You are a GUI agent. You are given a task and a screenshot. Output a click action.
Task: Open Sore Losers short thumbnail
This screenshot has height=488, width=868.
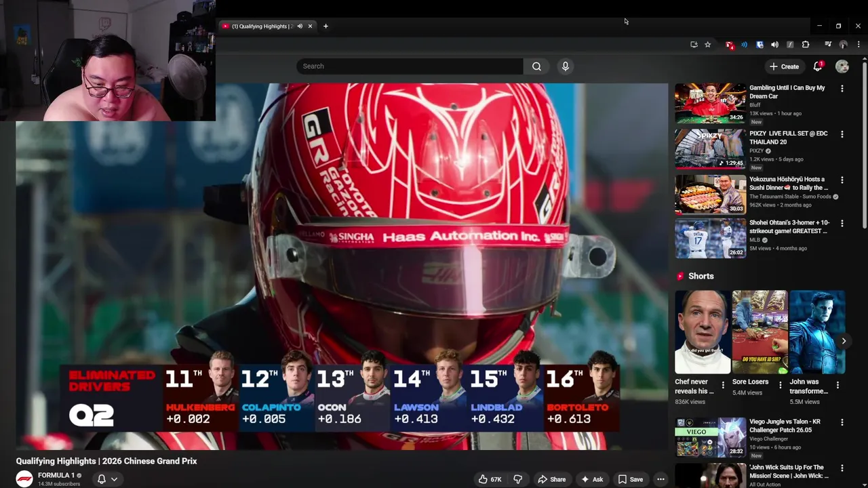click(759, 332)
